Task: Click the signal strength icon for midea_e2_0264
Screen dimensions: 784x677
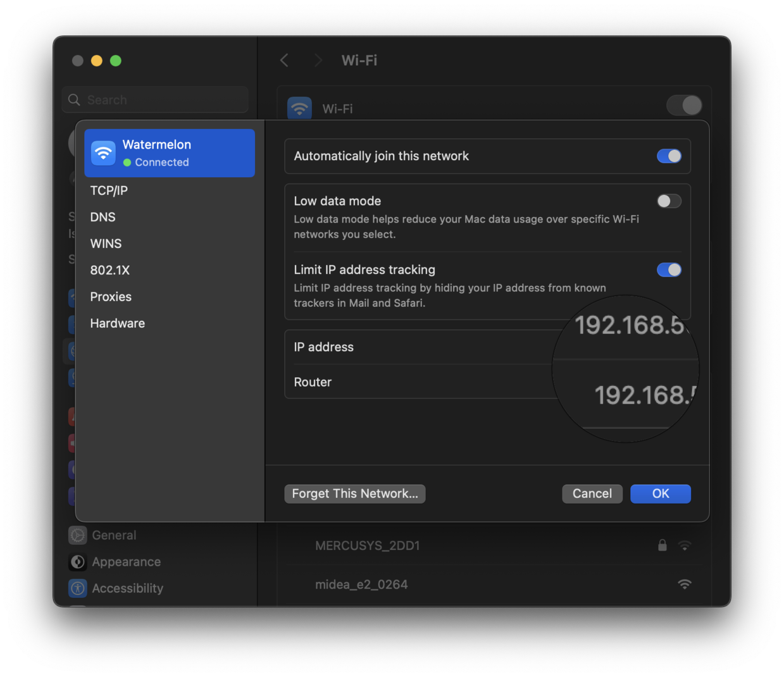Action: point(685,584)
